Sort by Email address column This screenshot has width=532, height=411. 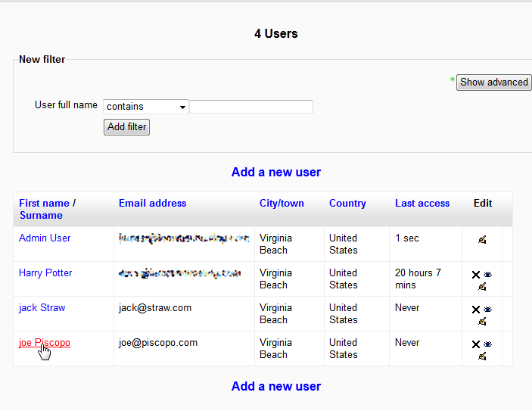(152, 203)
